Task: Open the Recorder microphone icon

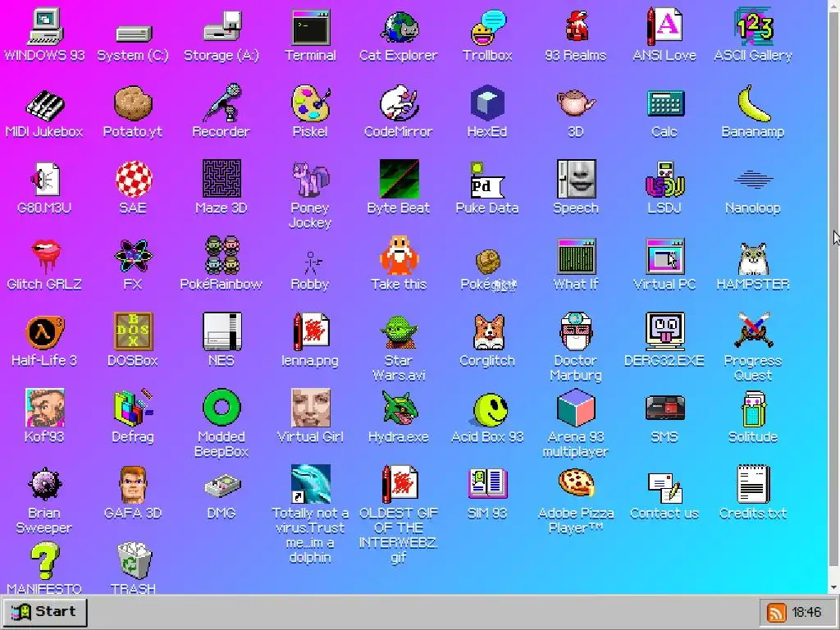Action: (x=221, y=103)
